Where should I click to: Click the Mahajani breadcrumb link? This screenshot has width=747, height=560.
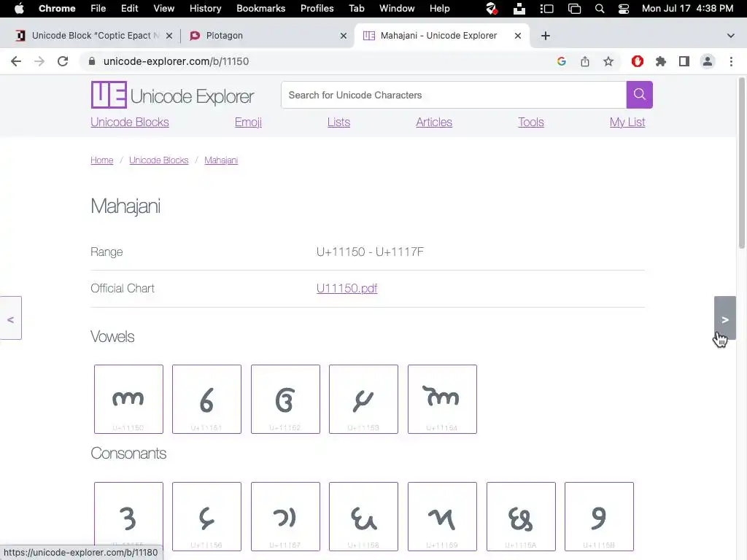coord(221,160)
